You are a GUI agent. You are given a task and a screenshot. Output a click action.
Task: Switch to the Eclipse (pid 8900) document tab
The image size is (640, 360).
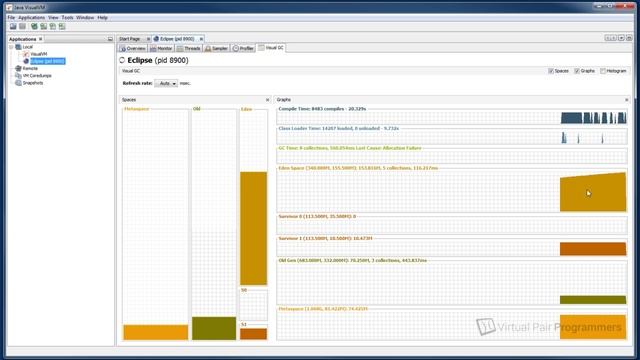pyautogui.click(x=177, y=39)
